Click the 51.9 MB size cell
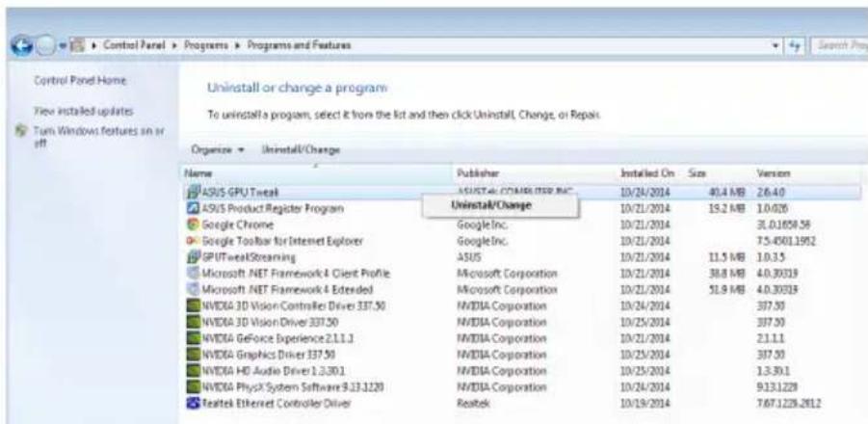 728,289
